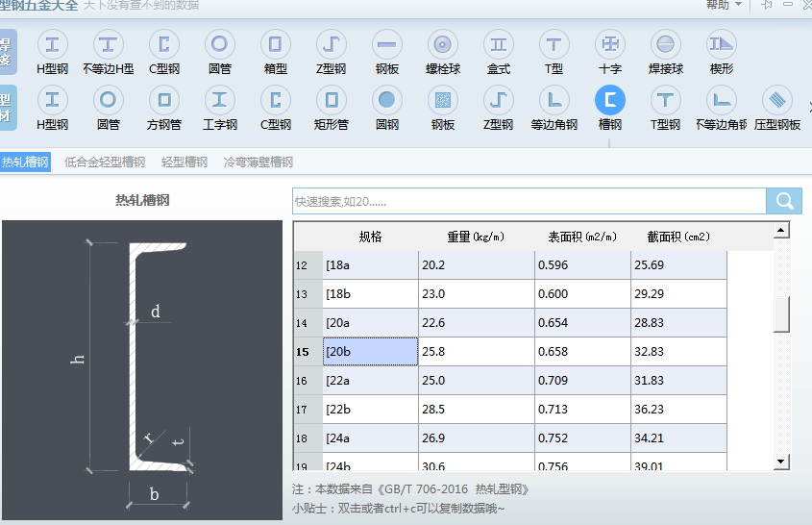The height and width of the screenshot is (525, 812).
Task: Select welded Z型钢 icon in the top row
Action: tap(331, 44)
